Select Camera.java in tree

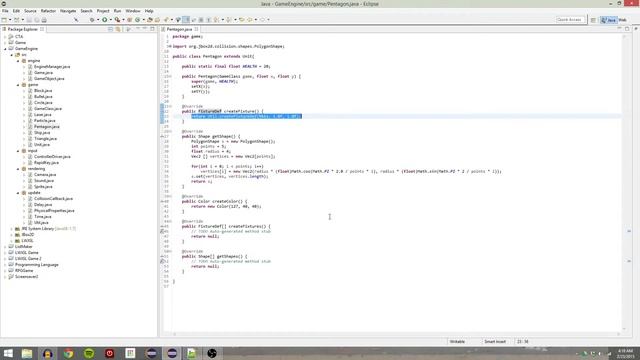45,175
